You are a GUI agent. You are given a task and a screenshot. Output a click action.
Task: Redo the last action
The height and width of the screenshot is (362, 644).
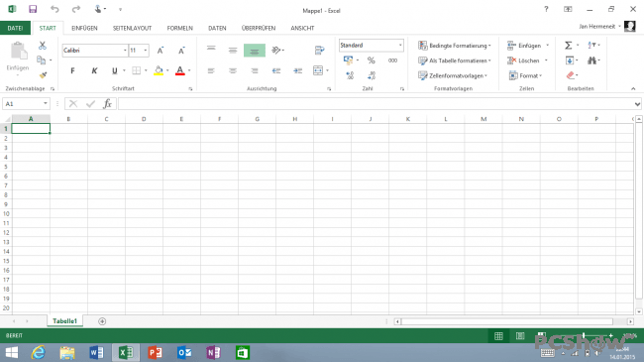pyautogui.click(x=76, y=9)
